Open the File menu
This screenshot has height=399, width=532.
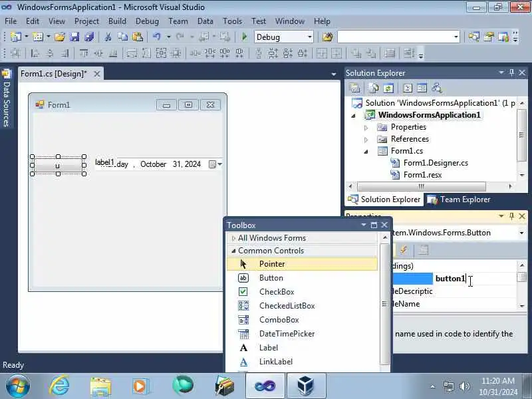coord(11,21)
